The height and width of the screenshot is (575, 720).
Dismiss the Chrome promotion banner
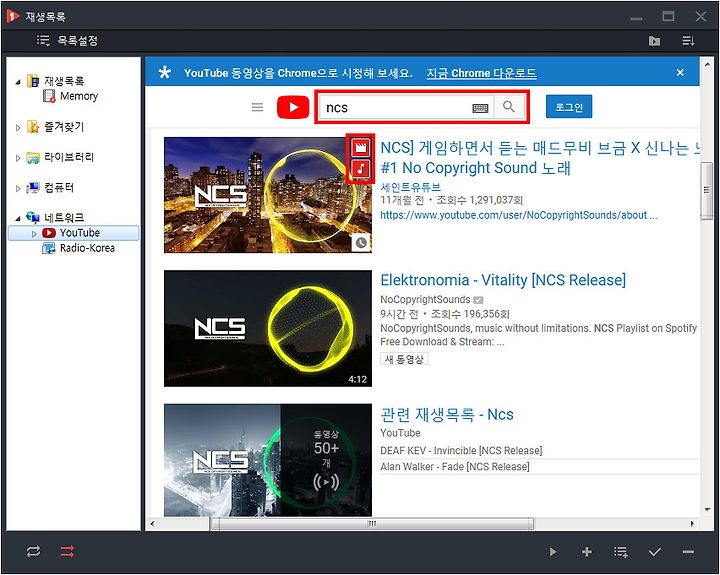(680, 73)
